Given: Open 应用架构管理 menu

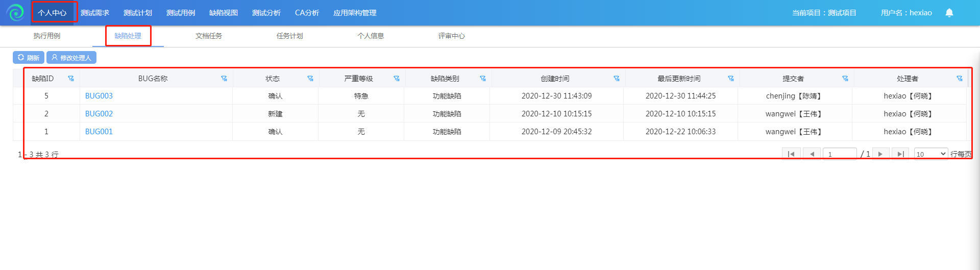Looking at the screenshot, I should (x=355, y=13).
